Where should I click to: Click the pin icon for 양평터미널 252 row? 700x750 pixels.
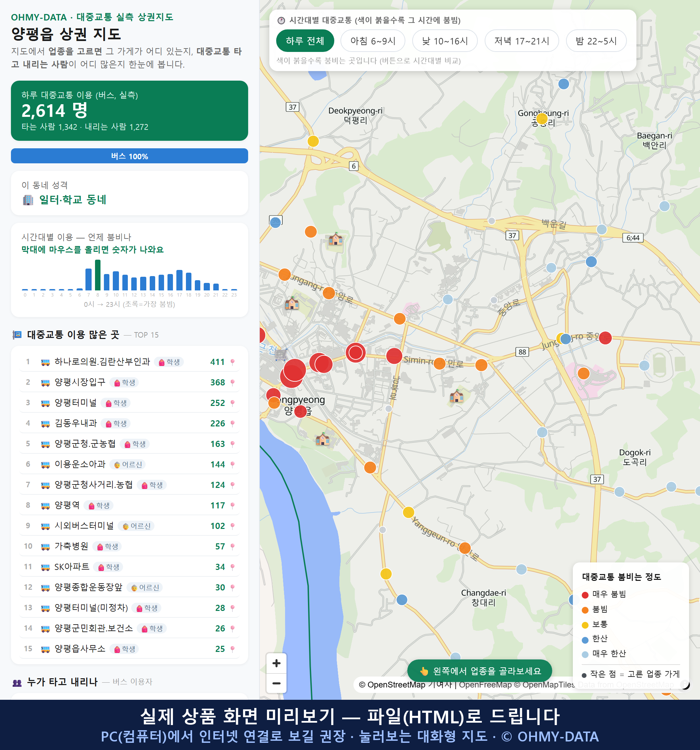click(232, 403)
